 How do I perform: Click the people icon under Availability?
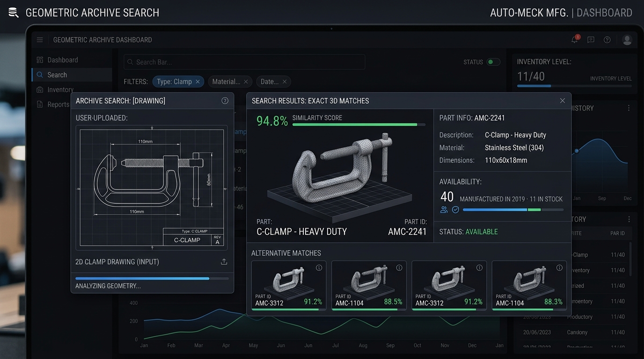point(444,210)
